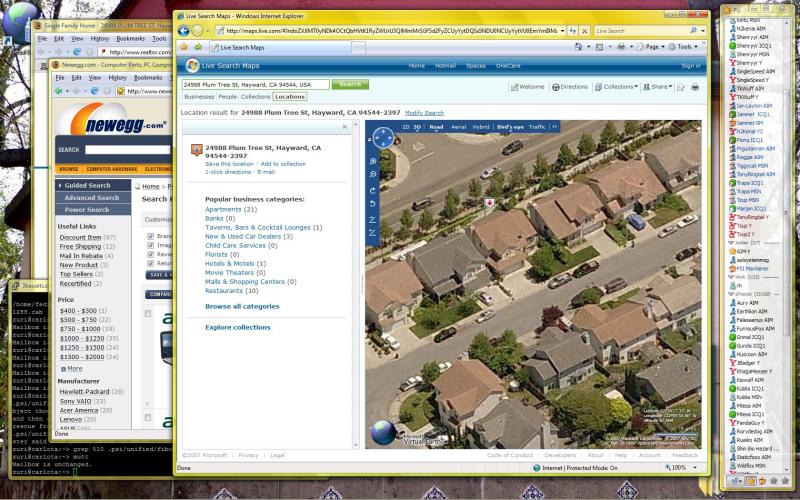Open Directions in the maps toolbar
Screen dimensions: 800x500
click(x=570, y=87)
